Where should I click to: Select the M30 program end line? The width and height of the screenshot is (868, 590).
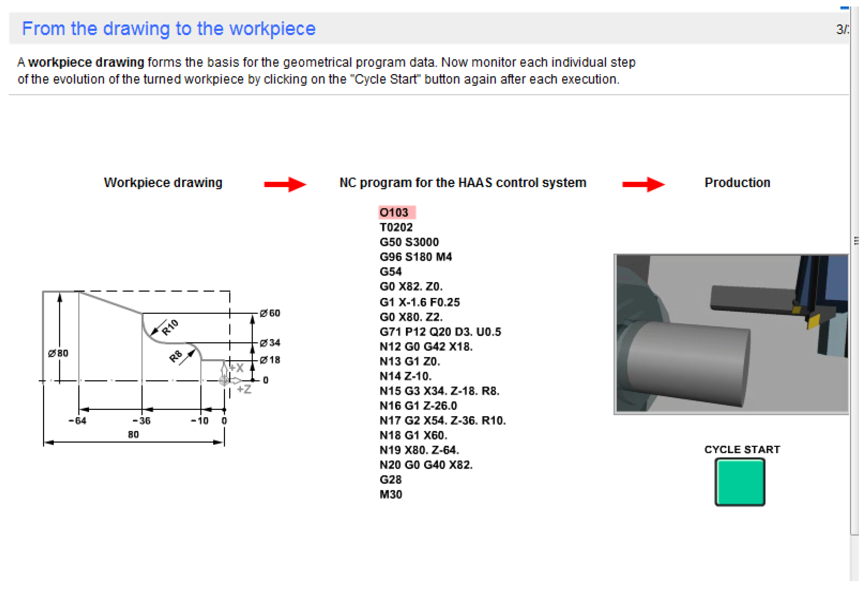click(391, 495)
